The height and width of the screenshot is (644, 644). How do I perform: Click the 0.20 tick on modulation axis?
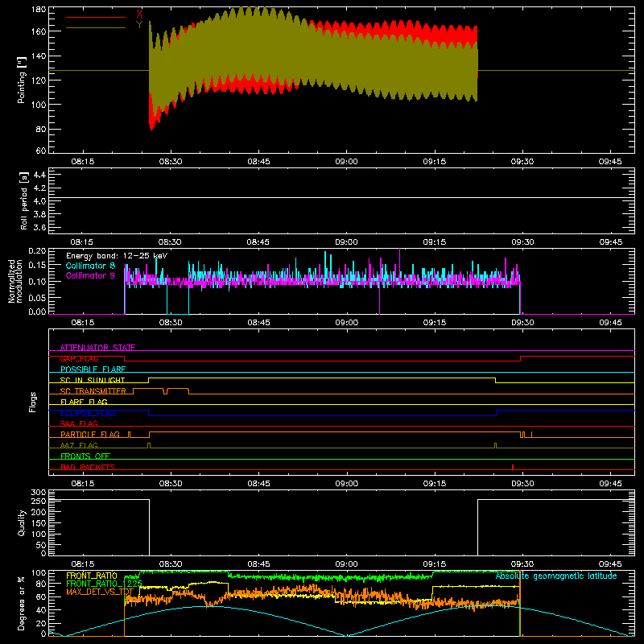pyautogui.click(x=37, y=250)
